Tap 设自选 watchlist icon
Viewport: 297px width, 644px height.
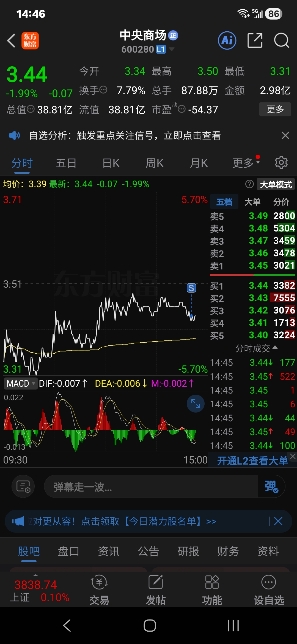coord(269,590)
